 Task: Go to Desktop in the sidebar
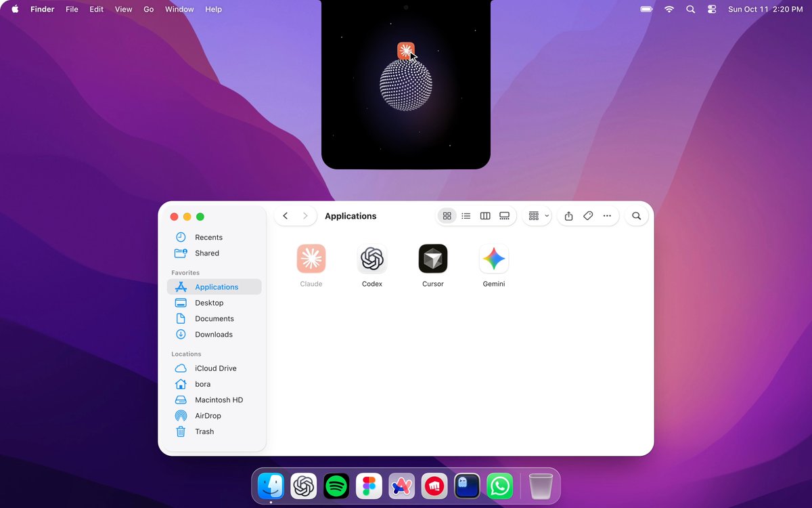[x=214, y=303]
